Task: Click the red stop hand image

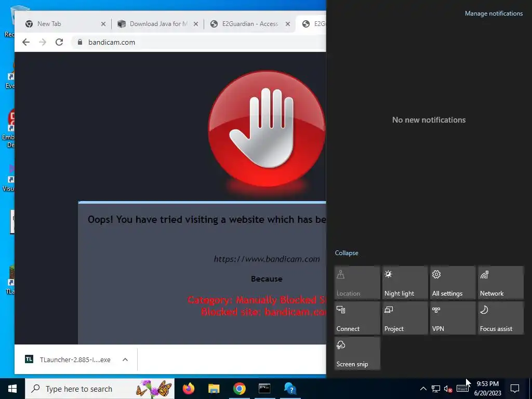Action: (267, 129)
